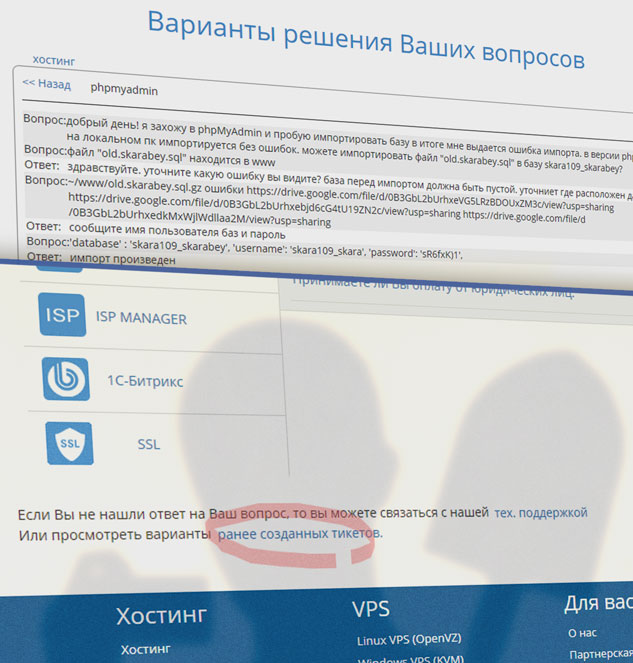Open the О нас footer link
Viewport: 633px width, 663px height.
click(x=582, y=633)
